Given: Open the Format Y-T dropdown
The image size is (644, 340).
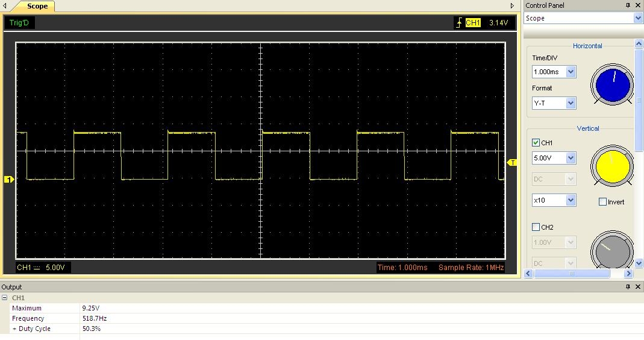Looking at the screenshot, I should click(571, 103).
